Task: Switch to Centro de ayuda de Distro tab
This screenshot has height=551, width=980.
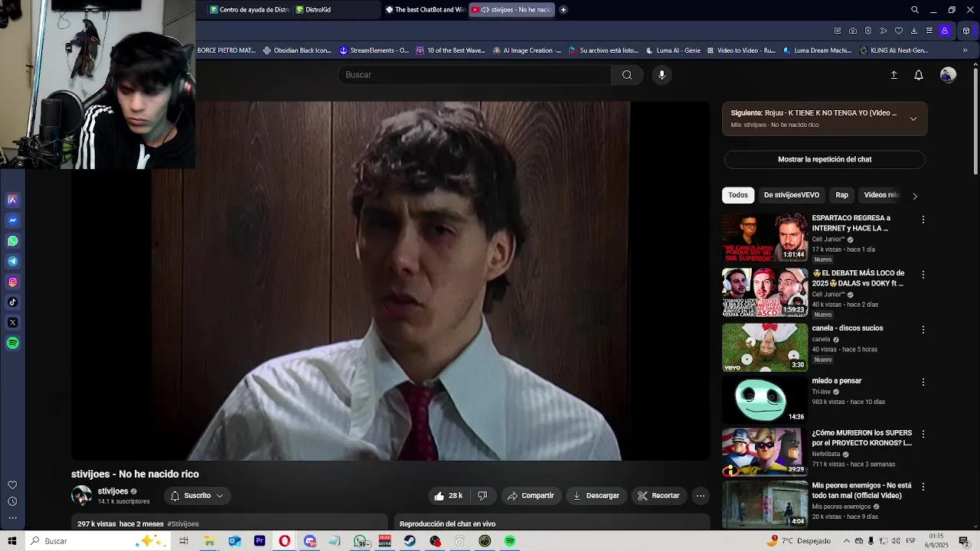Action: point(249,10)
